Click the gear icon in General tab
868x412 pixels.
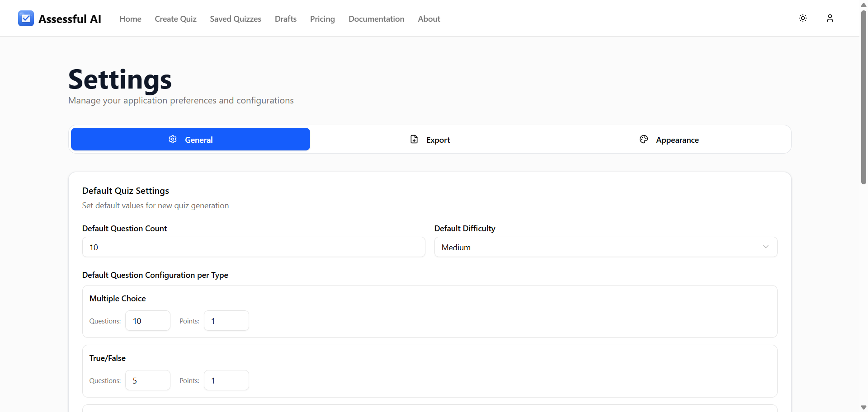(x=173, y=139)
